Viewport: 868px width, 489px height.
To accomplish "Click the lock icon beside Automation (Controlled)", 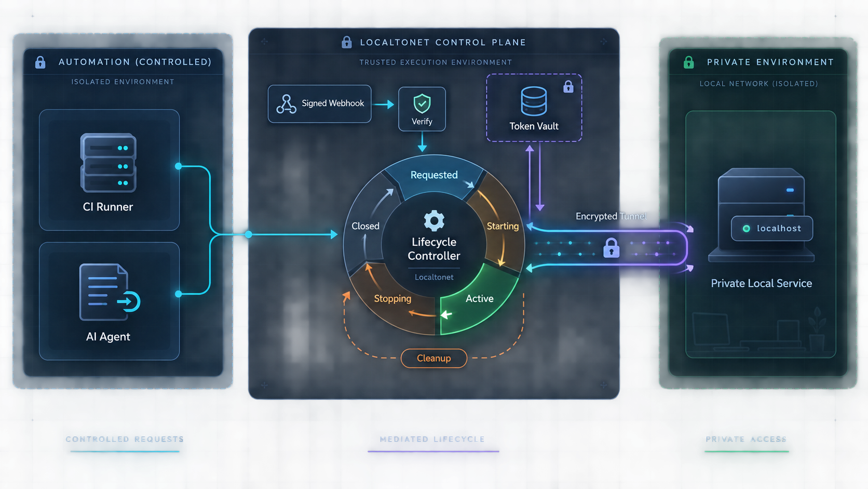I will (x=40, y=62).
